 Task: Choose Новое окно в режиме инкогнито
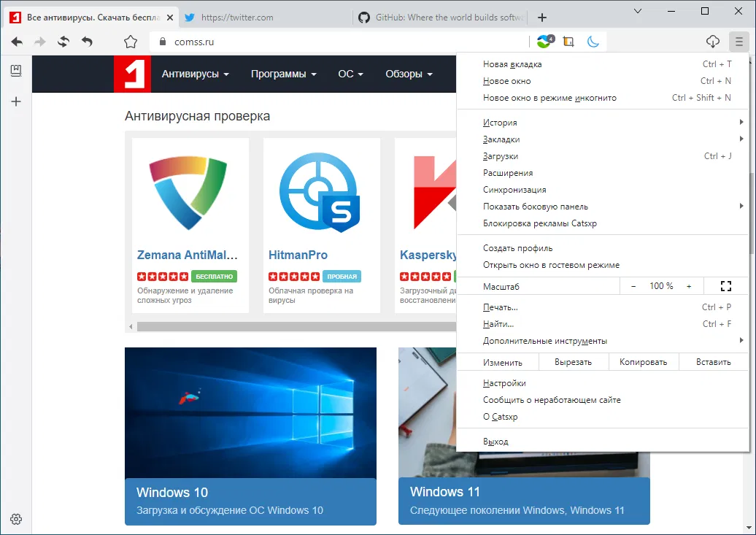[603, 98]
